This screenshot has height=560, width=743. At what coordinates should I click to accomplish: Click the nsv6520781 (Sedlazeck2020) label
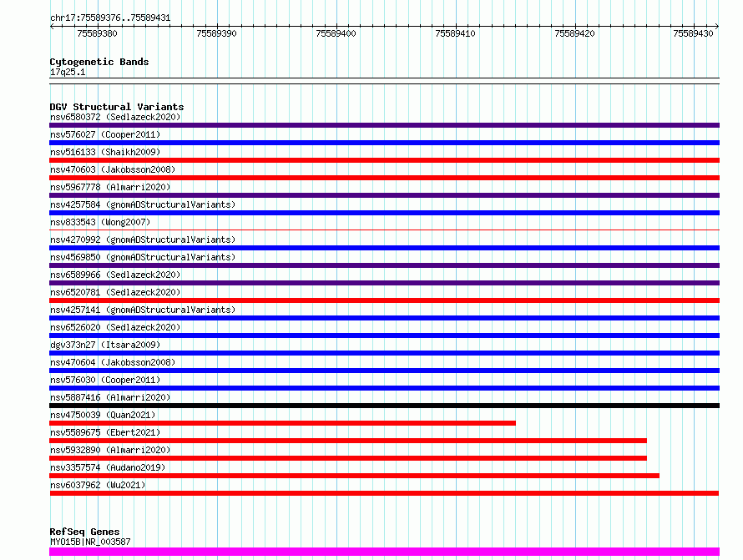[115, 292]
